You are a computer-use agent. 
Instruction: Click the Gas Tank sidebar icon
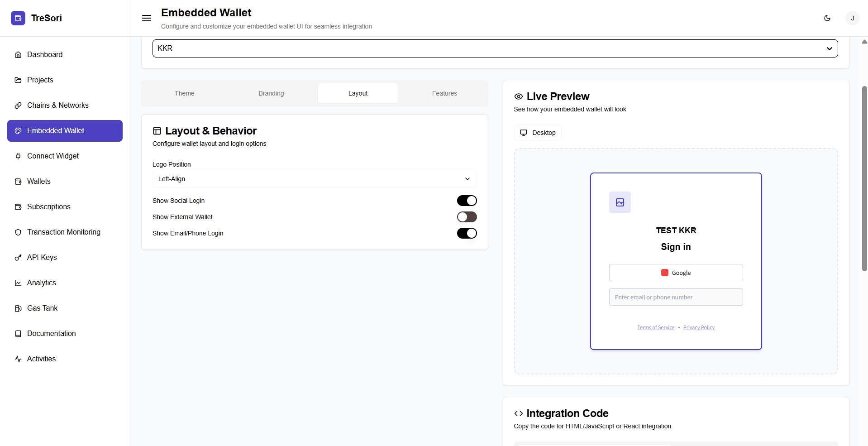[x=18, y=308]
